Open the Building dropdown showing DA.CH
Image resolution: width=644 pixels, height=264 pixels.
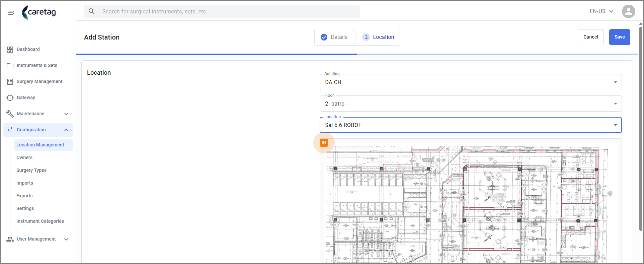[471, 82]
